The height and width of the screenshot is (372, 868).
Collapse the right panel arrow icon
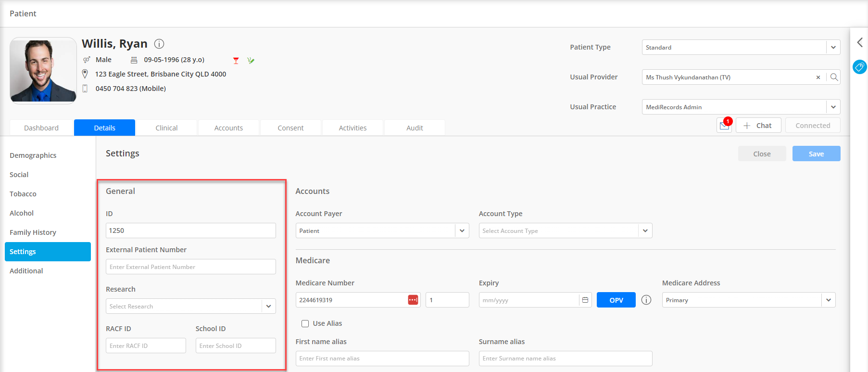(860, 42)
